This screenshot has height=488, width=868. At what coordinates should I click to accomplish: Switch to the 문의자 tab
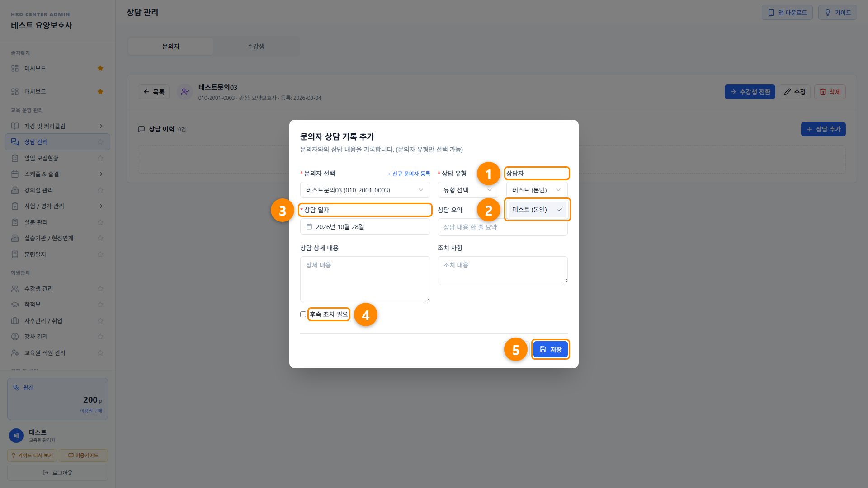coord(171,47)
